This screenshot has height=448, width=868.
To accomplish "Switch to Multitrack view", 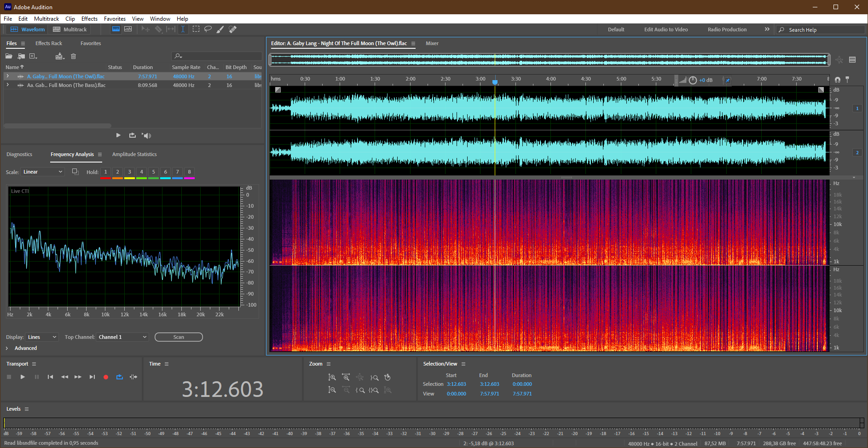I will pos(70,29).
